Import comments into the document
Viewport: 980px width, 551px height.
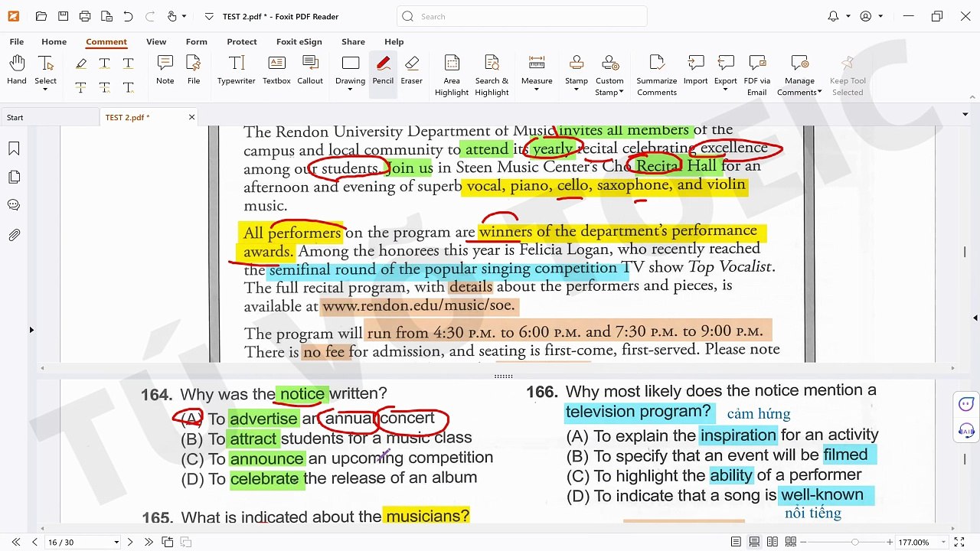click(696, 70)
